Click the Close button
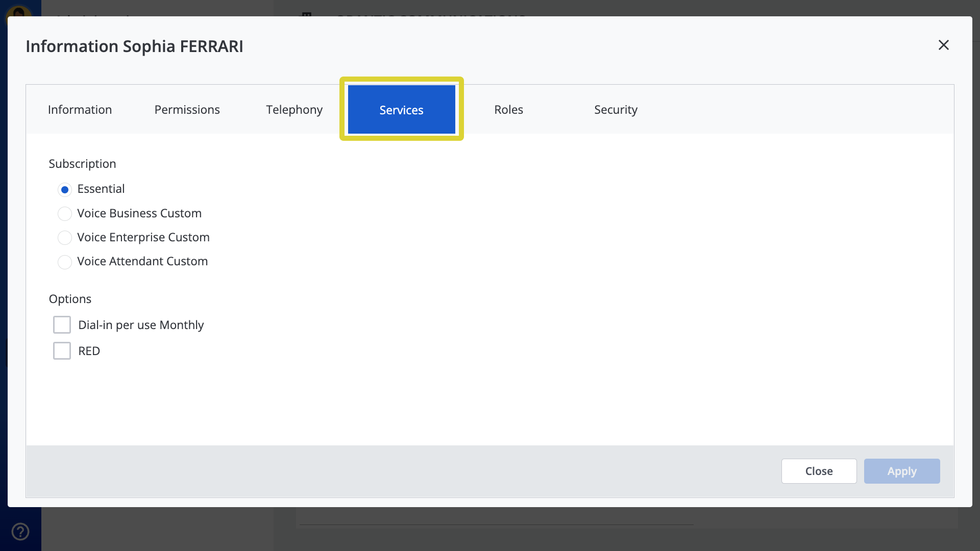Image resolution: width=980 pixels, height=551 pixels. [819, 471]
